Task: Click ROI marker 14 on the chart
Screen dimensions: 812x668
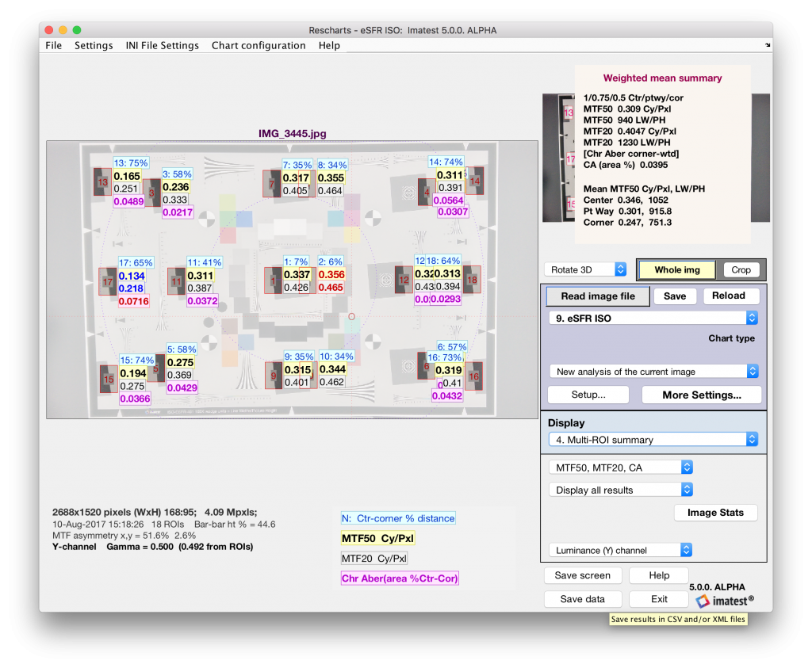Action: point(474,181)
